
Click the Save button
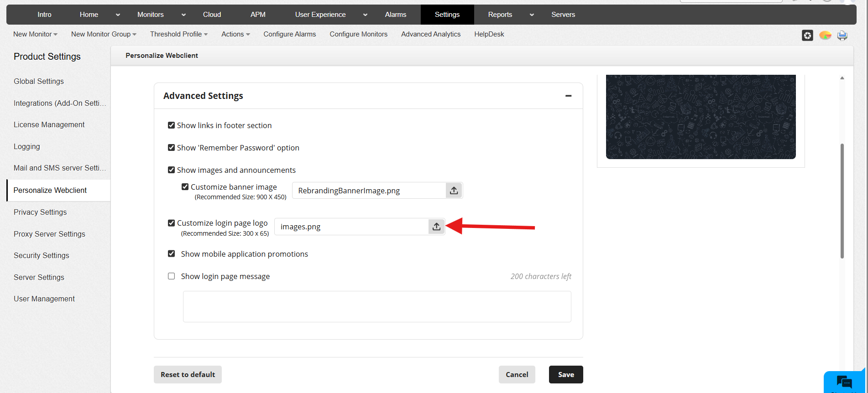[566, 374]
